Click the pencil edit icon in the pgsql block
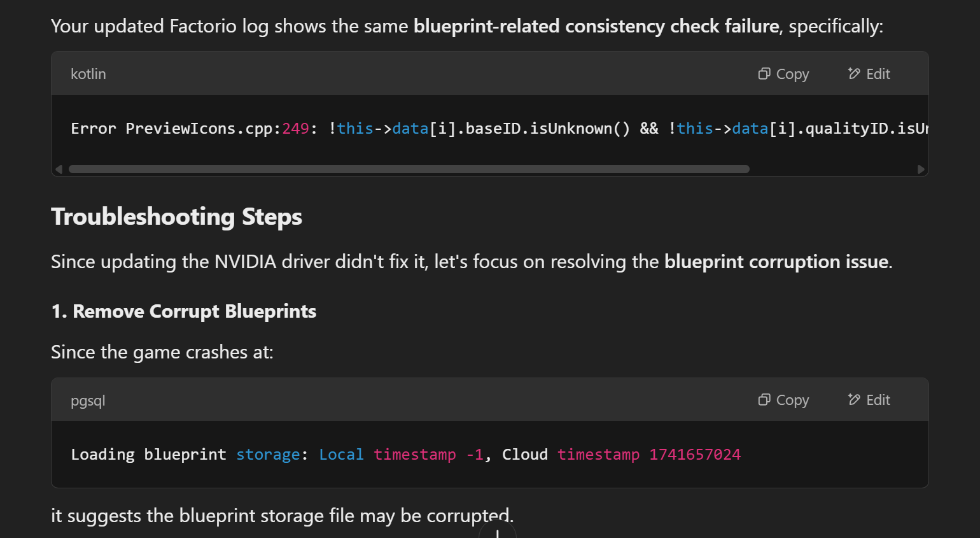Image resolution: width=980 pixels, height=538 pixels. coord(854,400)
